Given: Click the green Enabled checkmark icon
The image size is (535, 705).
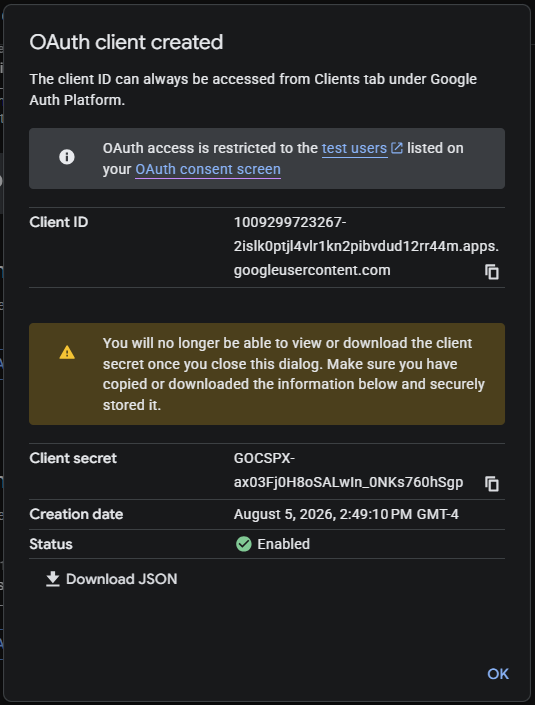Looking at the screenshot, I should pyautogui.click(x=244, y=544).
